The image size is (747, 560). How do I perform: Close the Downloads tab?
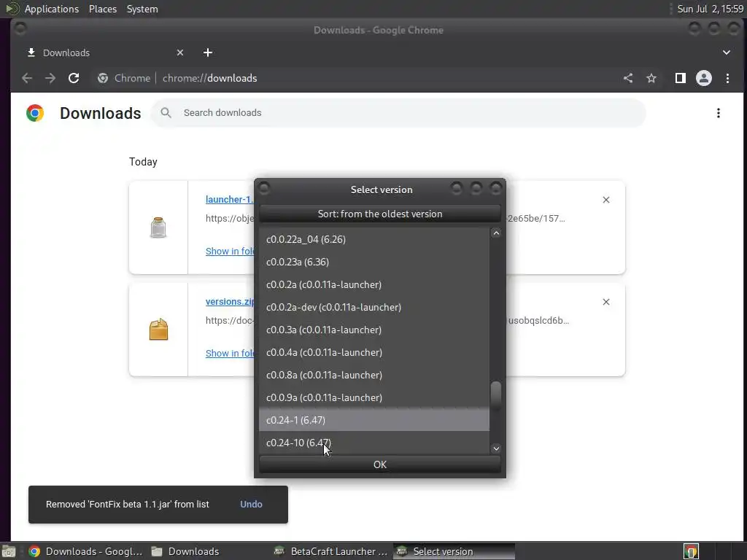180,52
